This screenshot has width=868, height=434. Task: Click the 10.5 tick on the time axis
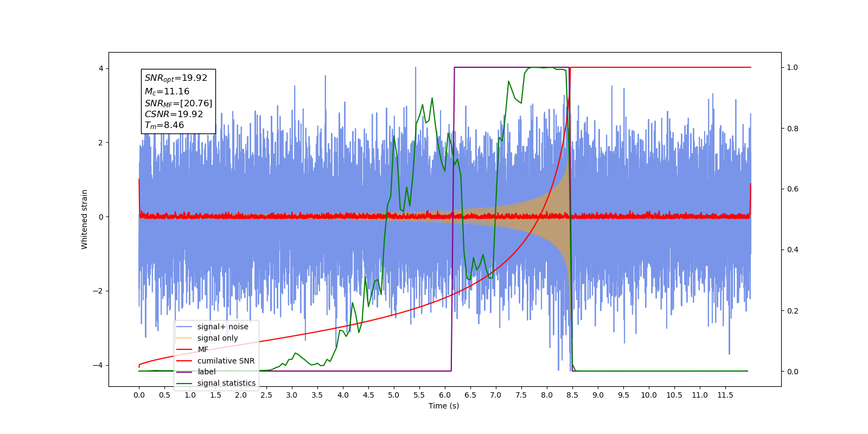(x=674, y=395)
